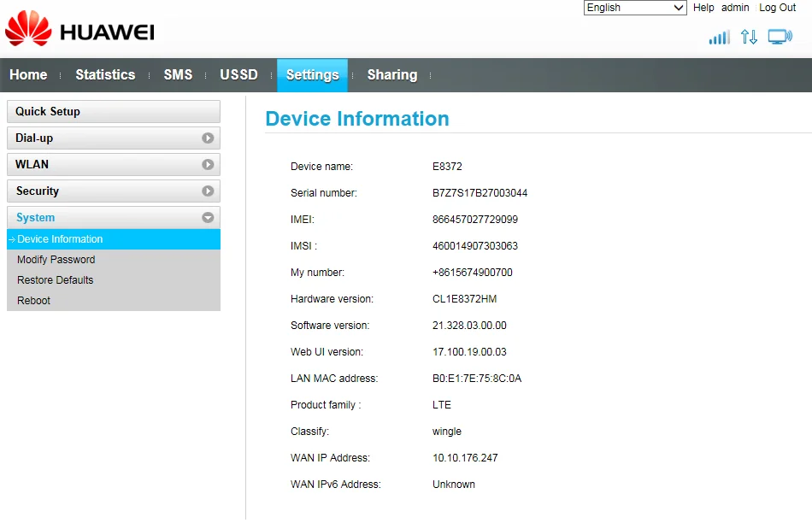The image size is (812, 523).
Task: Click hardware version CL1E8372HM
Action: tap(464, 299)
